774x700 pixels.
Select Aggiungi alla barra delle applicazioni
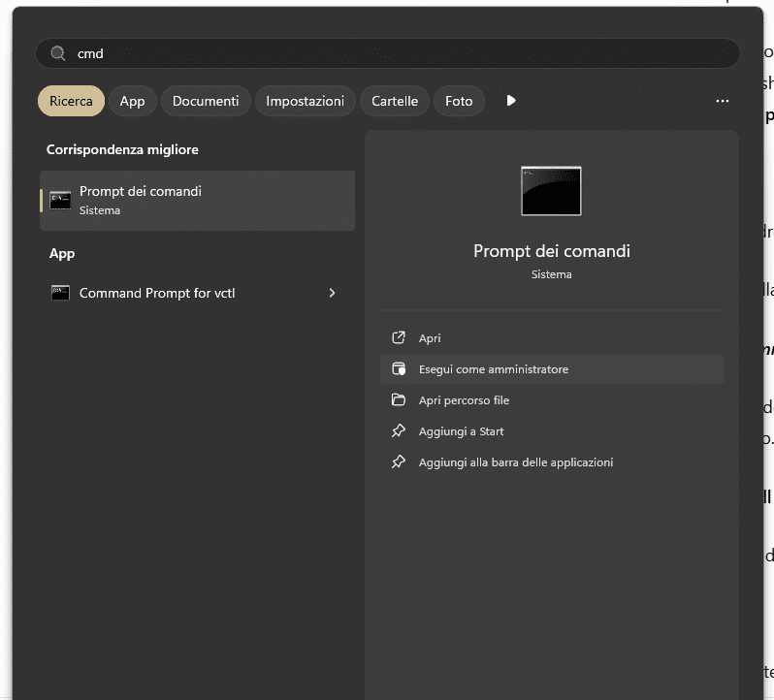(x=515, y=462)
